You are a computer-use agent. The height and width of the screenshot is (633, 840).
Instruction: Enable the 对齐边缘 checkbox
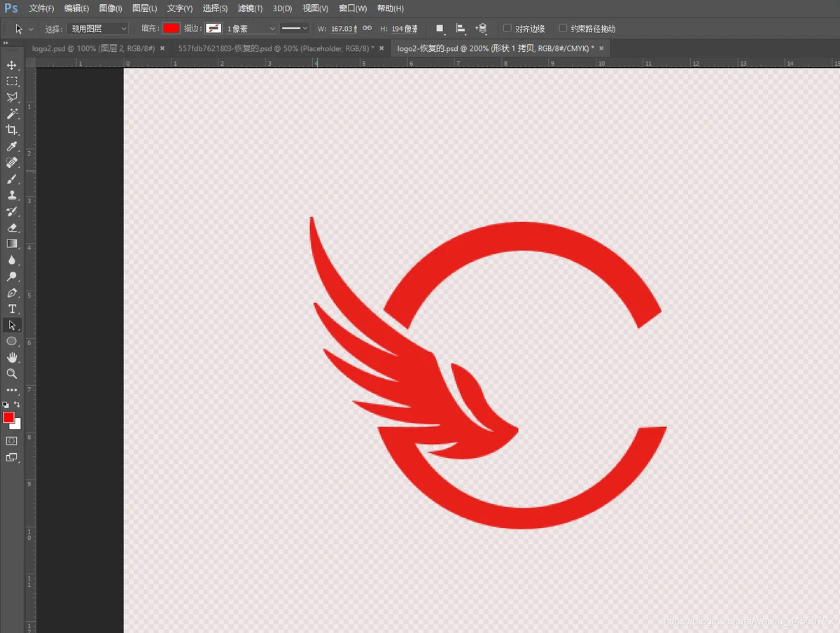(507, 29)
